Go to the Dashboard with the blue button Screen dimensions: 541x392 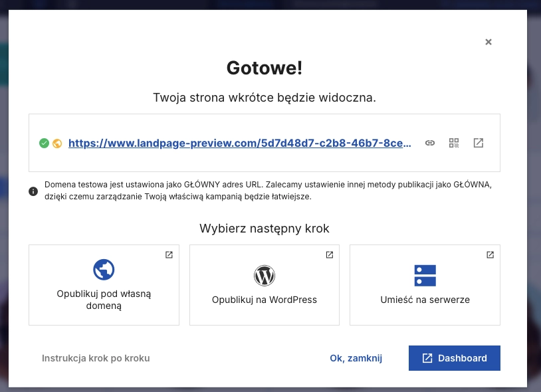pyautogui.click(x=455, y=358)
